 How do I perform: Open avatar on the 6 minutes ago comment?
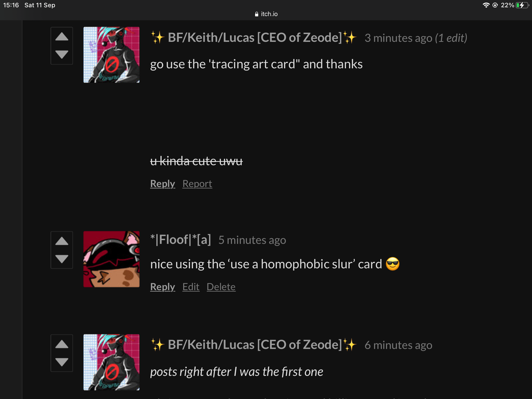pos(111,362)
